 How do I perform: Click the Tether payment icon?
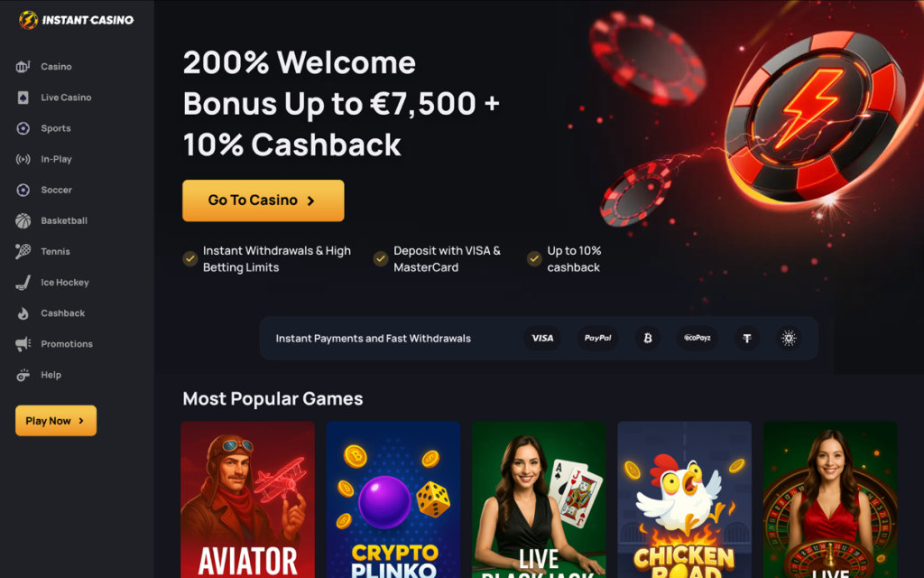tap(746, 338)
